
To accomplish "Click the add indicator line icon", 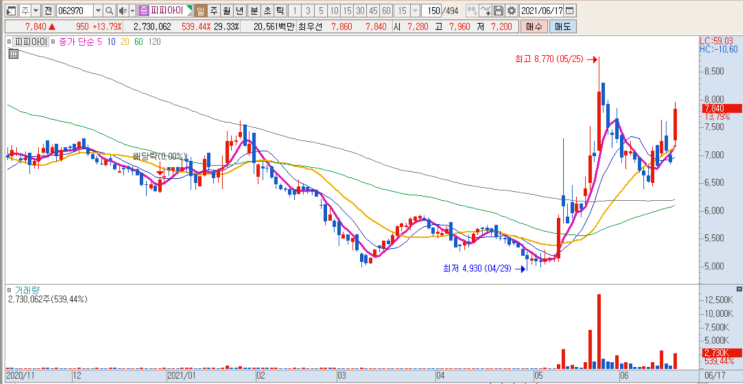I will pos(485,10).
